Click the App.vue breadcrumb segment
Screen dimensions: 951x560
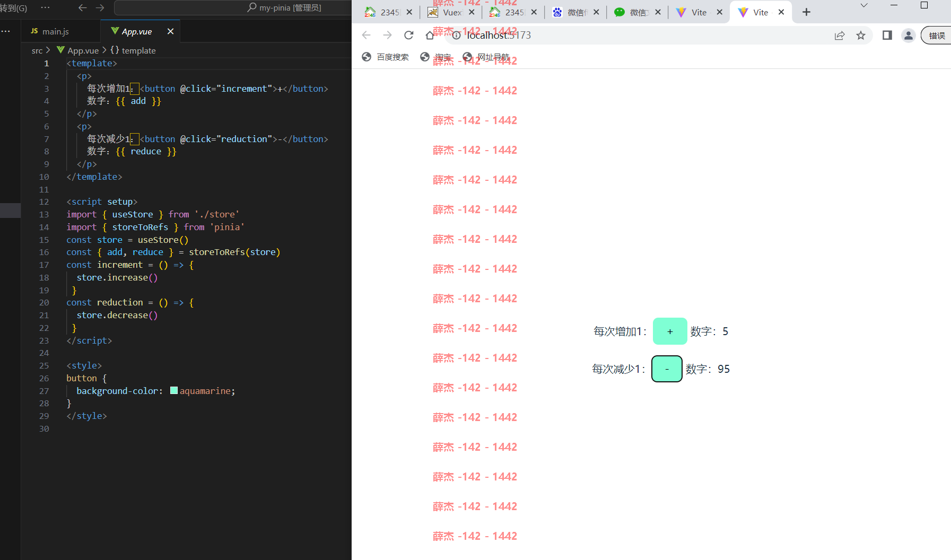(77, 50)
